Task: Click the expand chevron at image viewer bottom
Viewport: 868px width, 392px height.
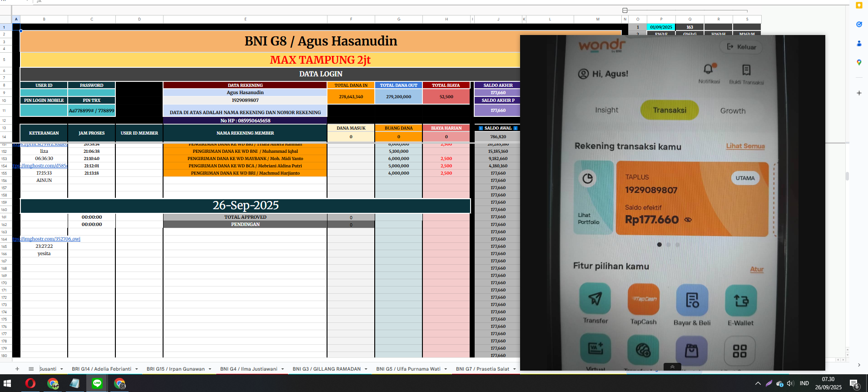Action: coord(672,367)
